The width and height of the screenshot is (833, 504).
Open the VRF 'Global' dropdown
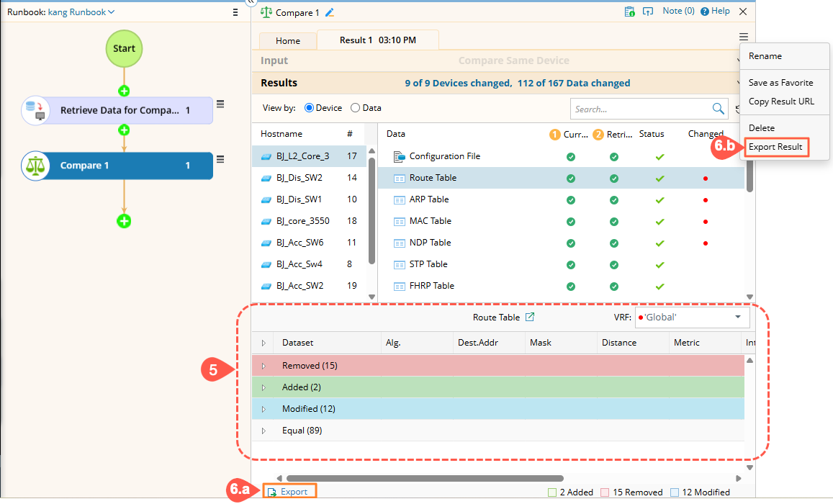(737, 318)
